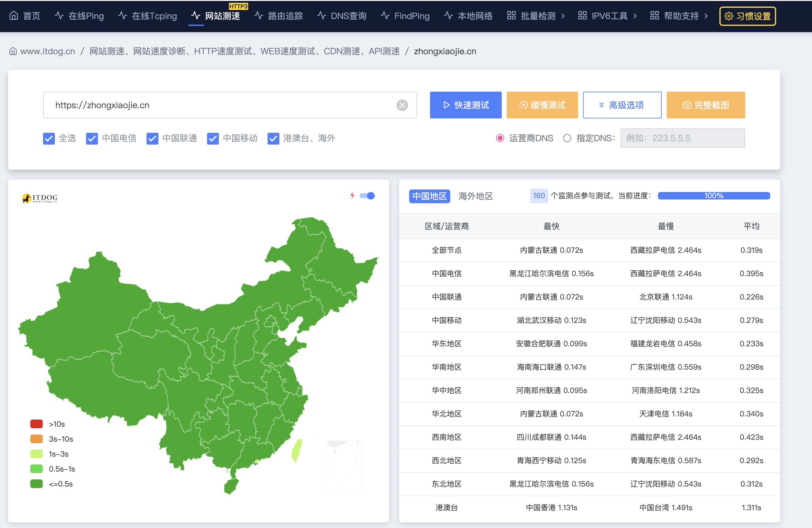Viewport: 812px width, 528px height.
Task: Start the 快速测试 test
Action: [465, 105]
